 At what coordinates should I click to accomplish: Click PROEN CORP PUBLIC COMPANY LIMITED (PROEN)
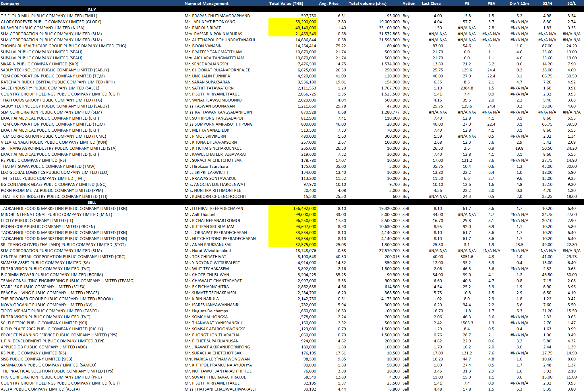[x=48, y=227]
